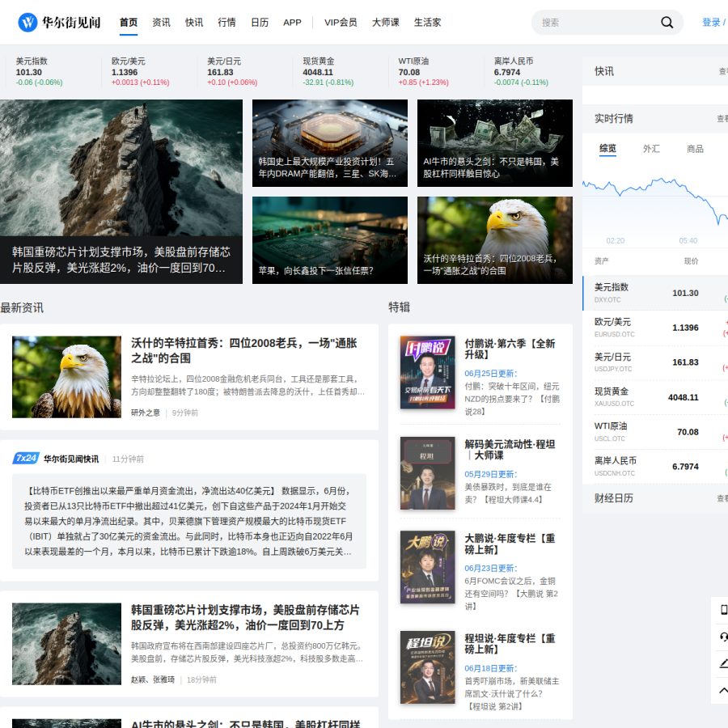Image resolution: width=728 pixels, height=728 pixels.
Task: Click the 实时行情 sidebar heading
Action: click(613, 118)
